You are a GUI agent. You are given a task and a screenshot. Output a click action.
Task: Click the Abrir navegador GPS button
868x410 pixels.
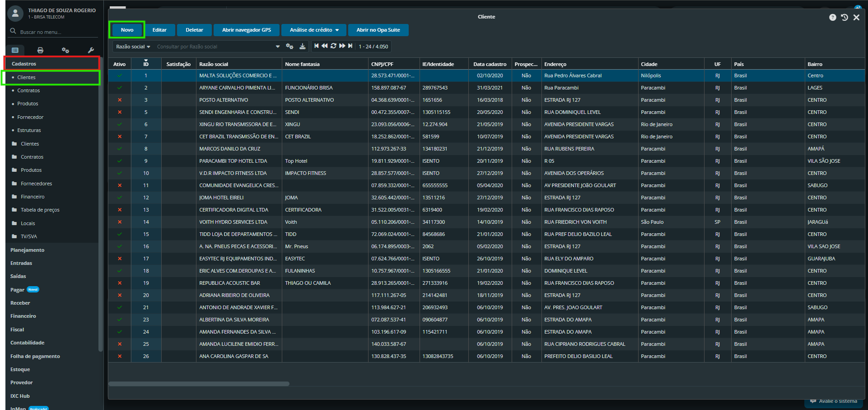(247, 30)
